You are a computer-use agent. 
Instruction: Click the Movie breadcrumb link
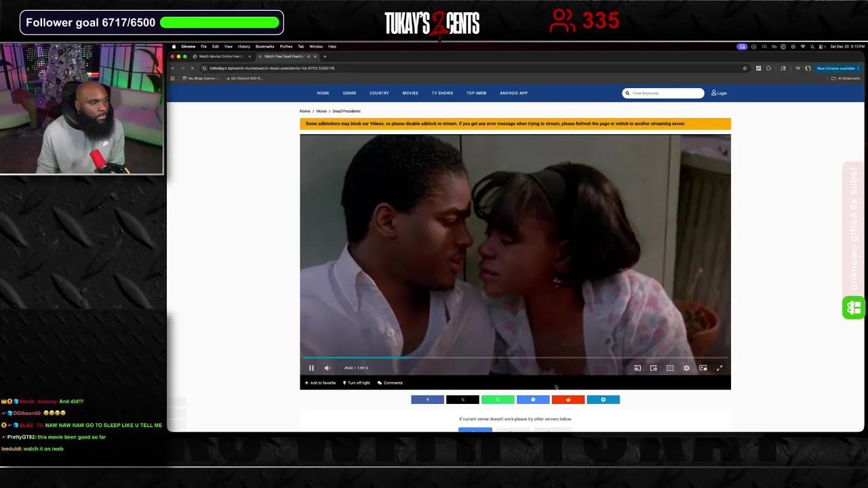click(321, 111)
